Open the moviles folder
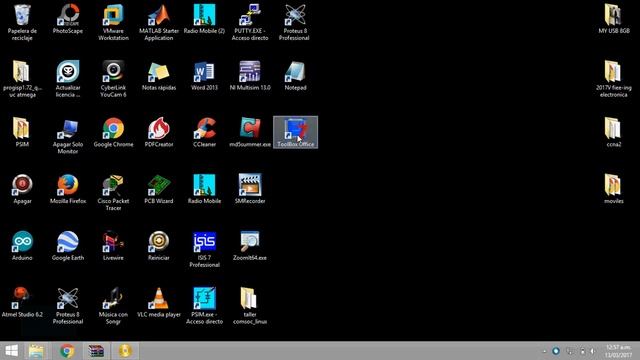 click(x=613, y=189)
